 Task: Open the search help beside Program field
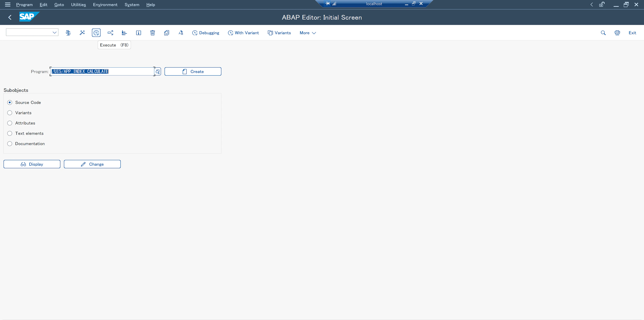158,72
